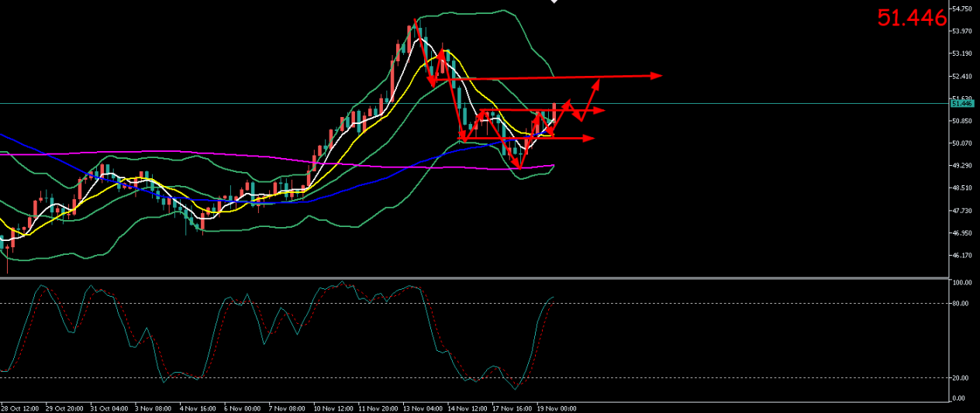Click the large red 51.446 price label
Screen dimensions: 980x413
pyautogui.click(x=912, y=18)
